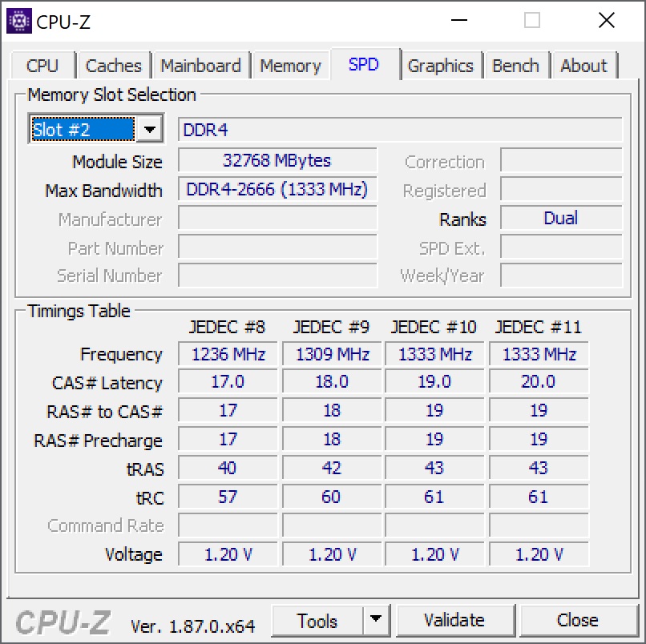Click the Ver. 1.87.0.x64 version text
This screenshot has width=646, height=644.
193,626
